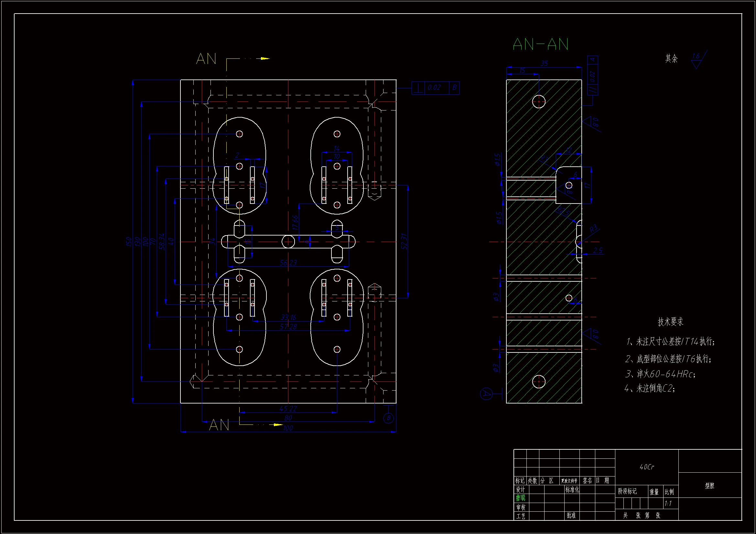756x534 pixels.
Task: Click the yellow AN section arrow at top
Action: tap(265, 58)
